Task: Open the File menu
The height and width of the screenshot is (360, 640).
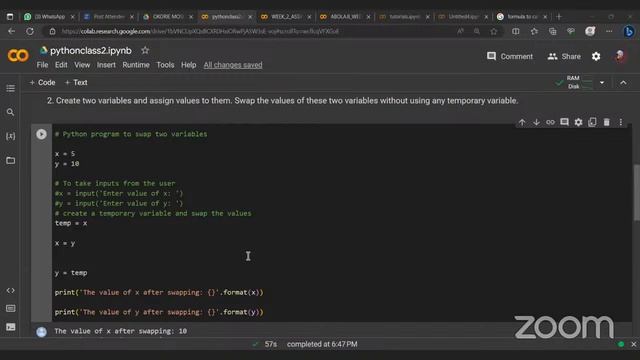Action: [42, 65]
